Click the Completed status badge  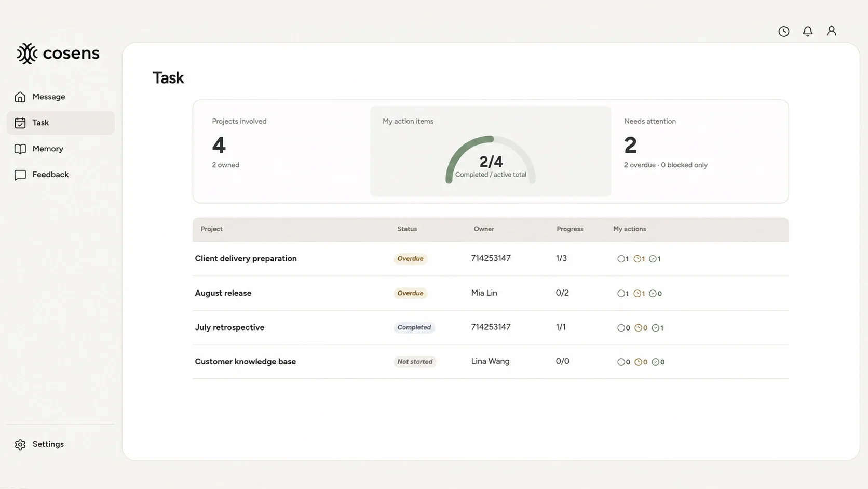(x=414, y=327)
